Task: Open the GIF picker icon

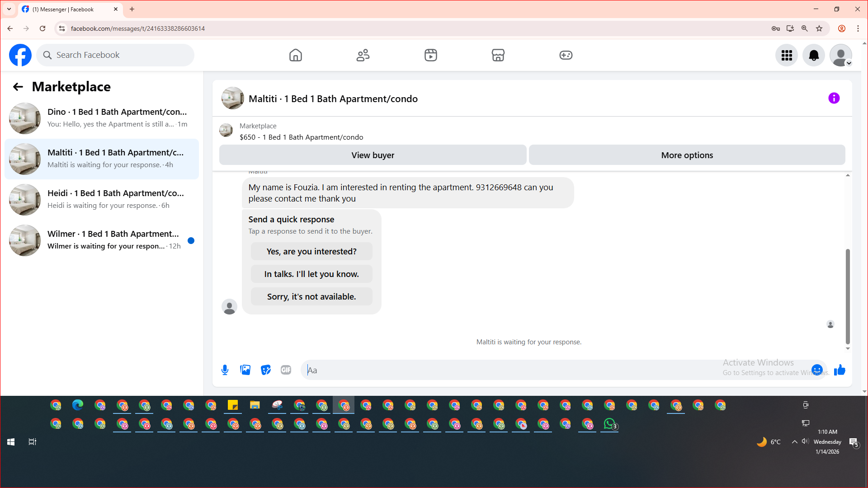Action: [x=286, y=370]
